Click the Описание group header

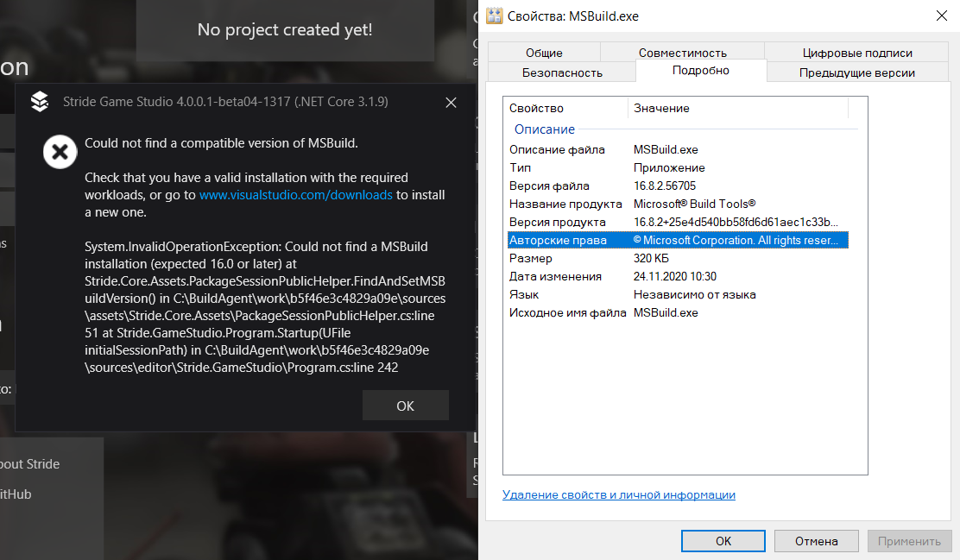pyautogui.click(x=544, y=129)
